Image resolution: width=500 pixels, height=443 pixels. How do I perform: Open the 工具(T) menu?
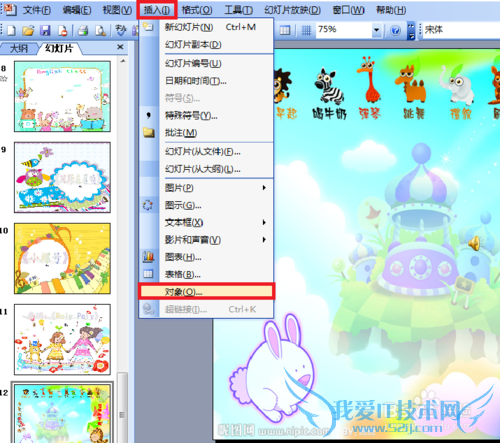pos(238,10)
